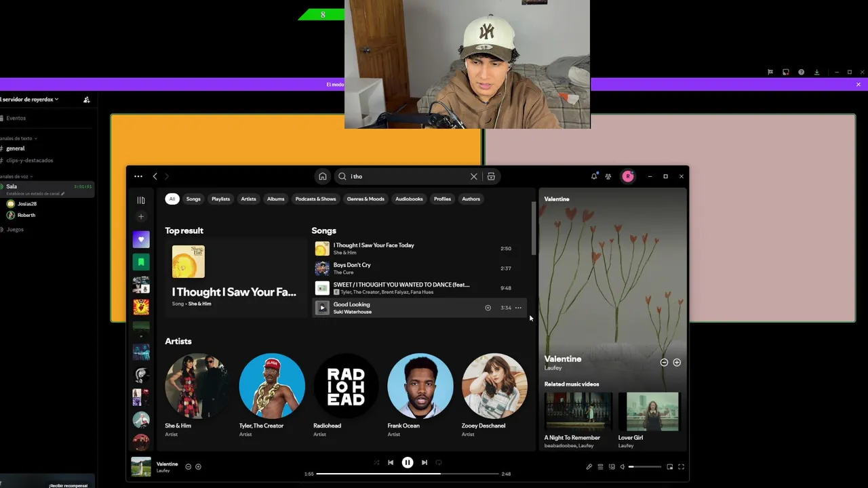Open the lyrics microphone icon
This screenshot has height=488, width=868.
589,467
